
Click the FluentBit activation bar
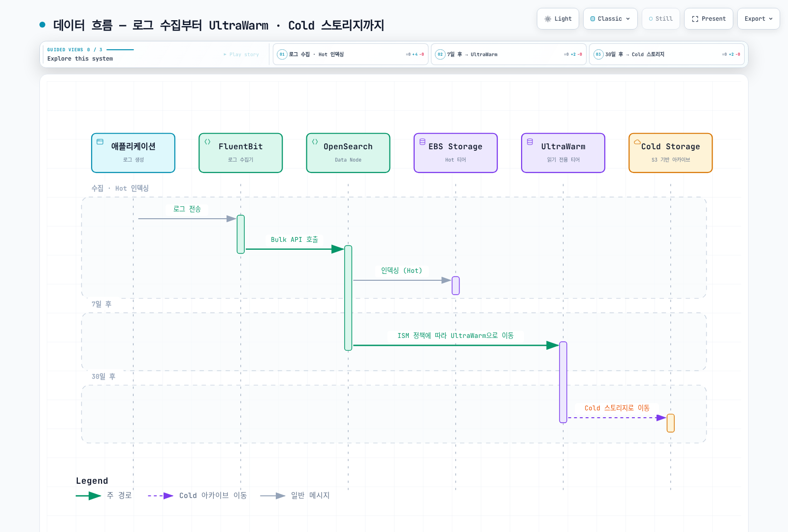(x=241, y=234)
